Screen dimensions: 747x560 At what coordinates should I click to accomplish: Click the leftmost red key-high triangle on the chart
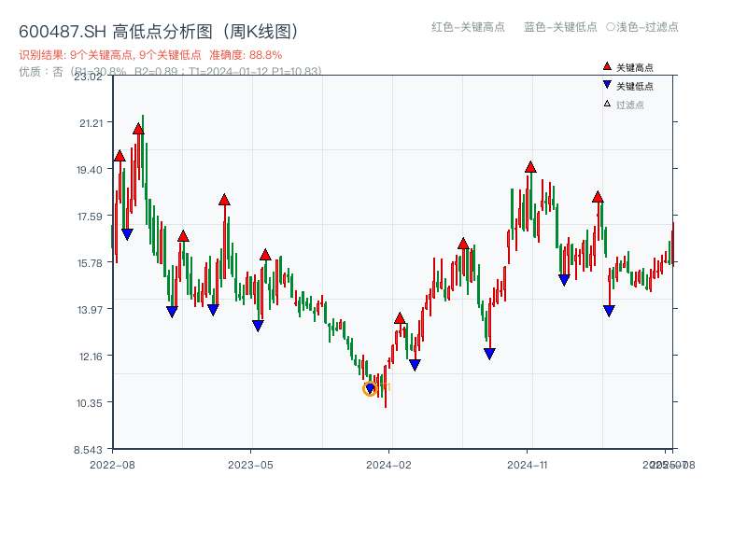[118, 158]
